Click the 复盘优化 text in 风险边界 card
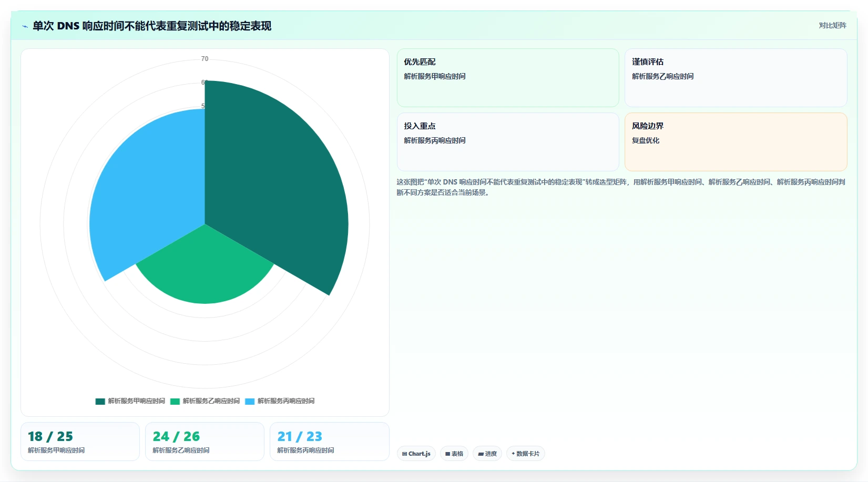868x482 pixels. [646, 140]
